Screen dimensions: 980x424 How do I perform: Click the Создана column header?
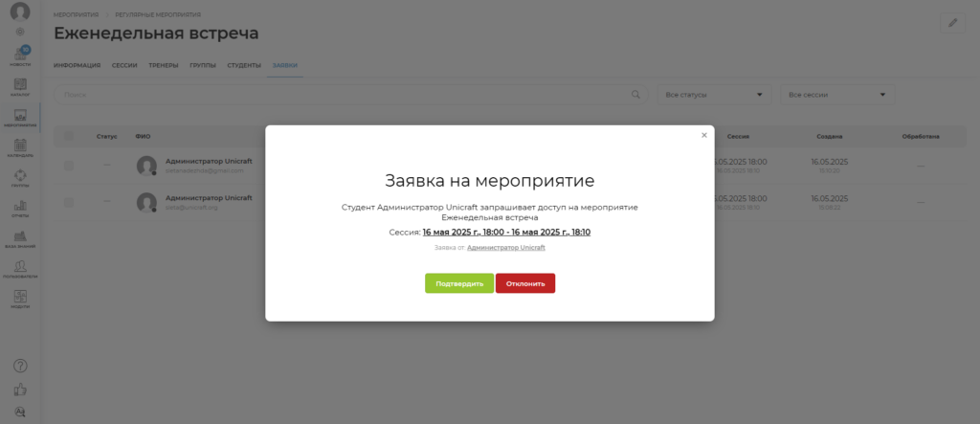(830, 136)
